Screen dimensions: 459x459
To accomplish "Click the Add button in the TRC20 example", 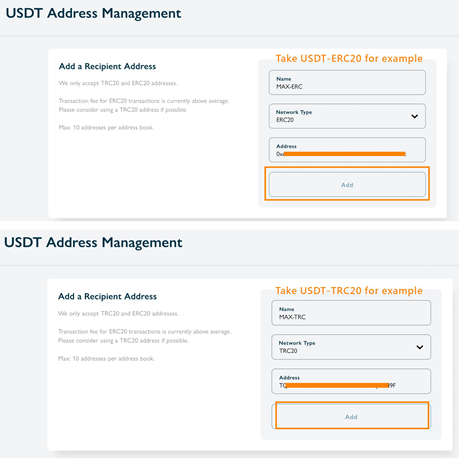I will [351, 416].
